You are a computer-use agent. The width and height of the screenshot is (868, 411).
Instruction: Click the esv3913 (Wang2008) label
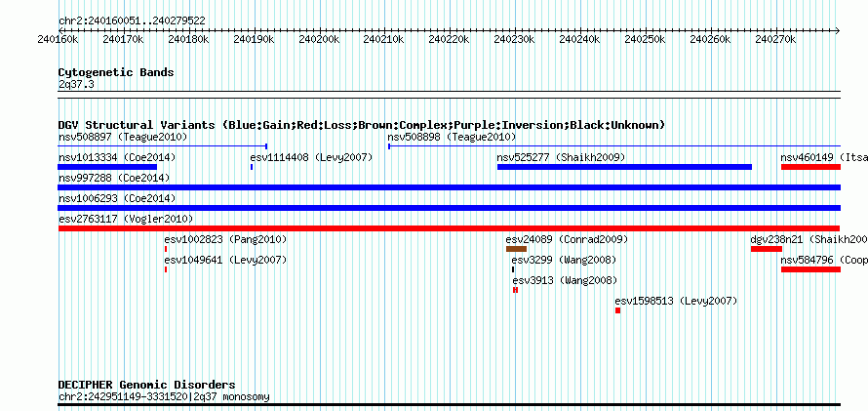pos(565,280)
